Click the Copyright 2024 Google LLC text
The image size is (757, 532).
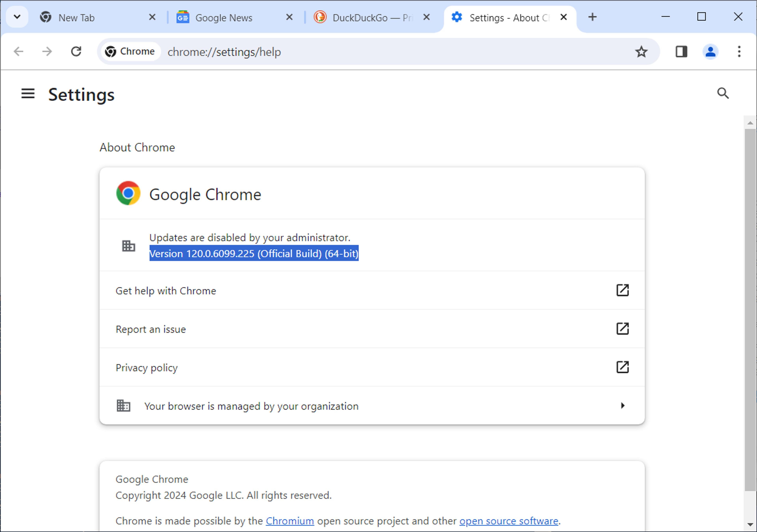coord(223,495)
